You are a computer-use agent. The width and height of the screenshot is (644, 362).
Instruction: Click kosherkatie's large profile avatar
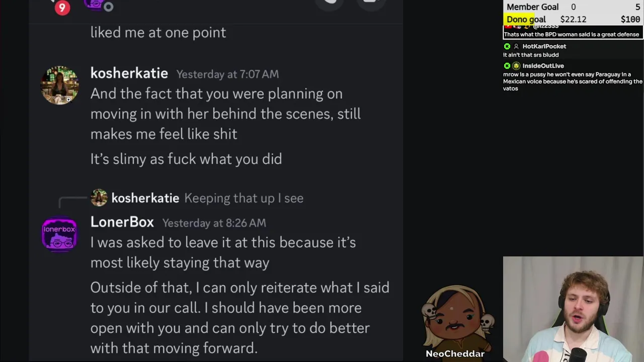point(59,85)
